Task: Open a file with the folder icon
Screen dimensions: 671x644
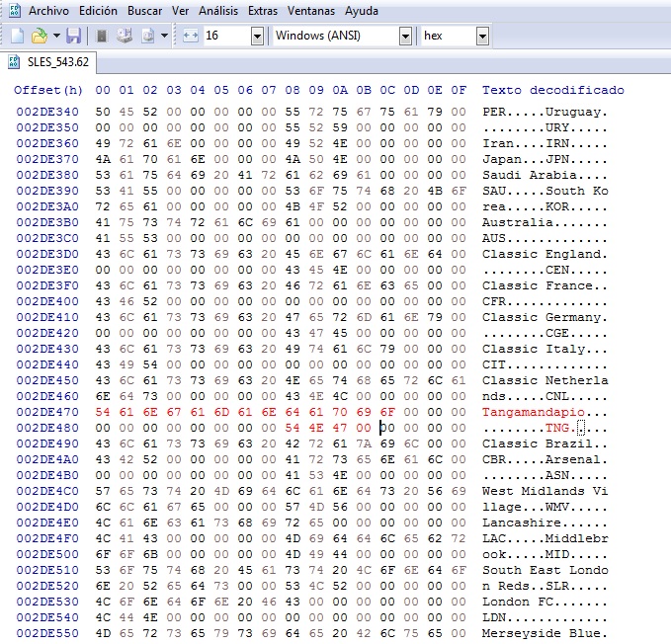Action: (x=40, y=36)
